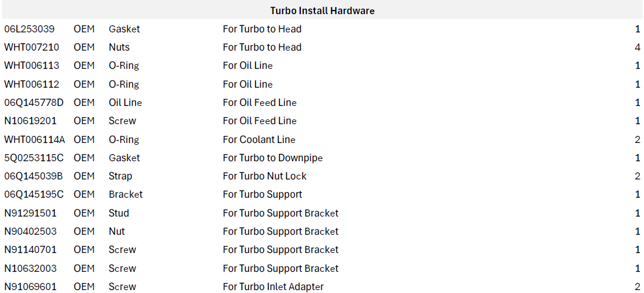Select "For Turbo to Downpipe" cell

pos(273,158)
